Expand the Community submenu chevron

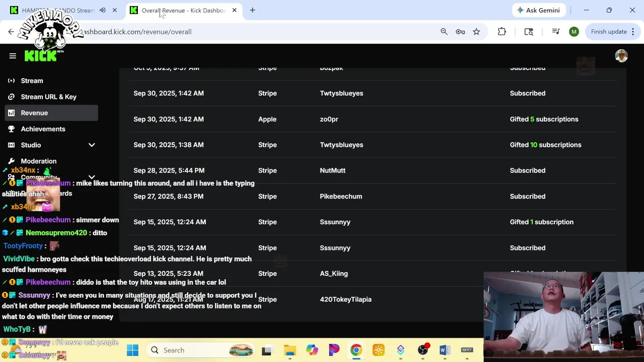[x=92, y=177]
